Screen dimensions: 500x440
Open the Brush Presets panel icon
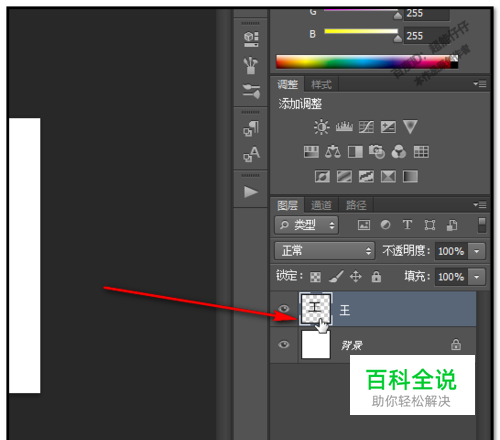(251, 65)
